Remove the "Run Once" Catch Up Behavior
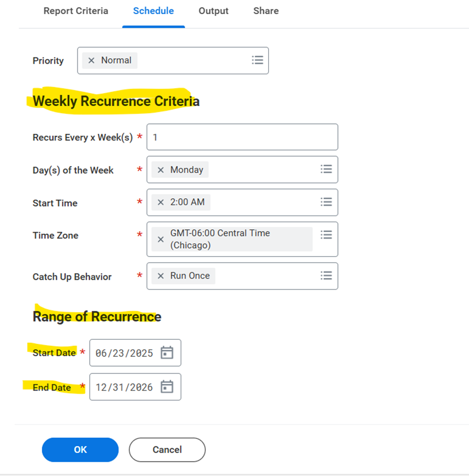 (x=161, y=275)
